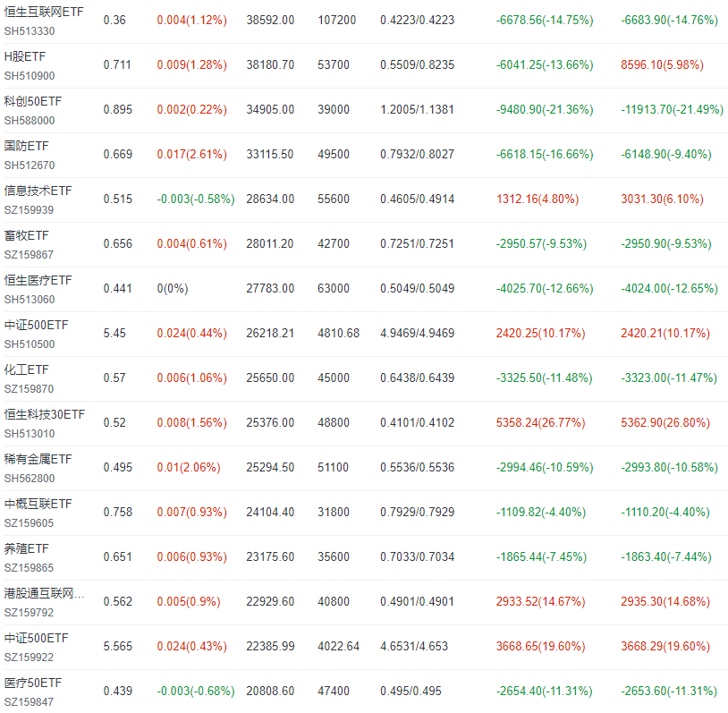
Task: Open 稀有金属ETF fund name
Action: (x=38, y=459)
